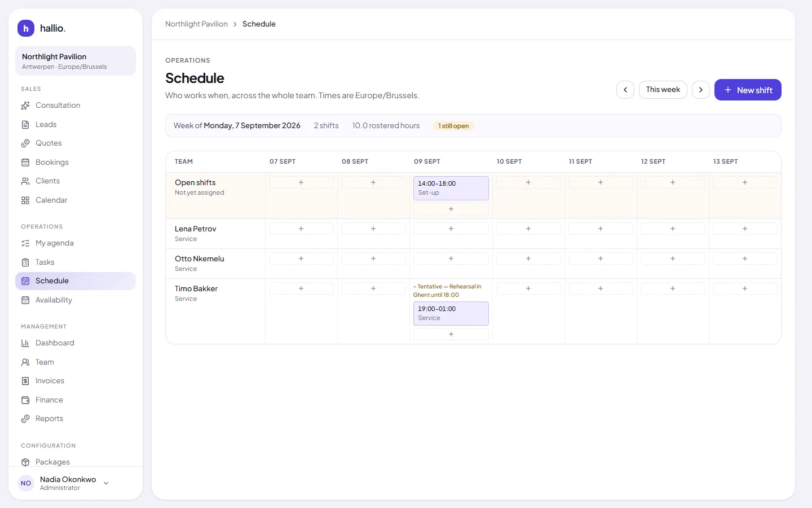Create a New shift
This screenshot has width=812, height=508.
[x=748, y=90]
